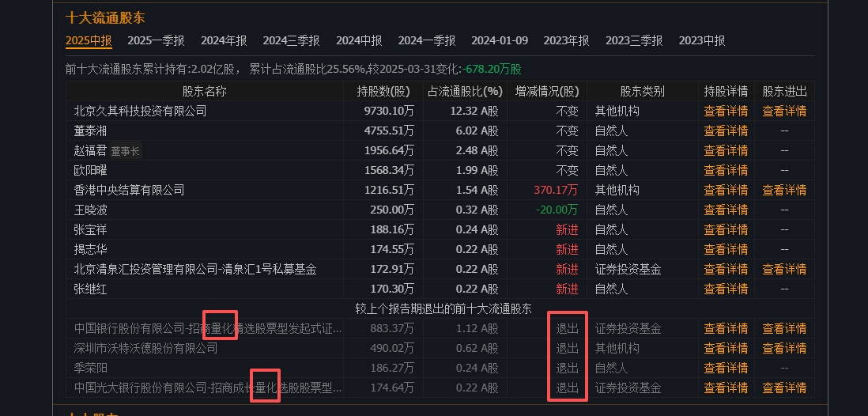The width and height of the screenshot is (868, 416).
Task: Open 持股详情 link for 欧阳曜
Action: [x=726, y=170]
